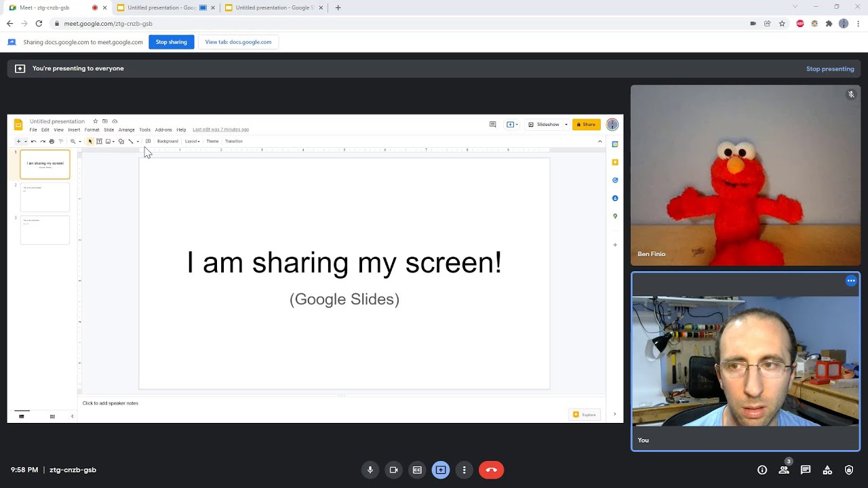
Task: Bookmark this page with the star
Action: click(x=782, y=23)
